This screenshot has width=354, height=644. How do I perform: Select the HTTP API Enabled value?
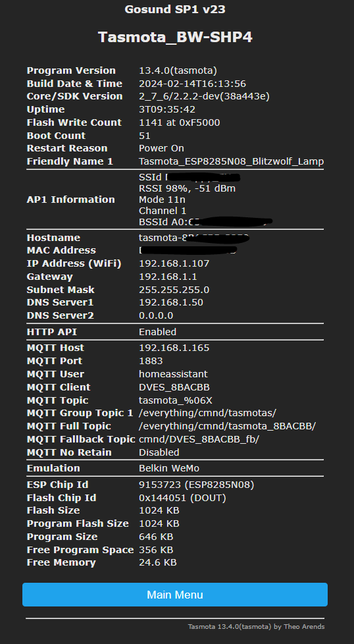coord(157,331)
